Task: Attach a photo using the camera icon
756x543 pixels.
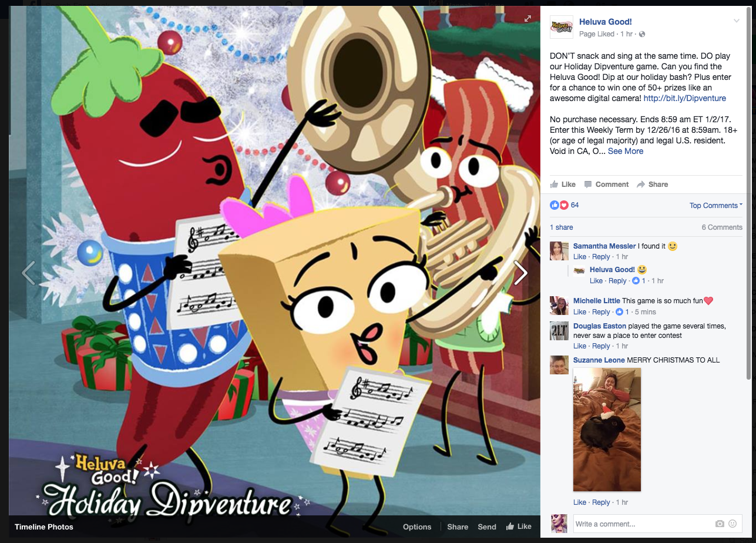Action: point(720,524)
